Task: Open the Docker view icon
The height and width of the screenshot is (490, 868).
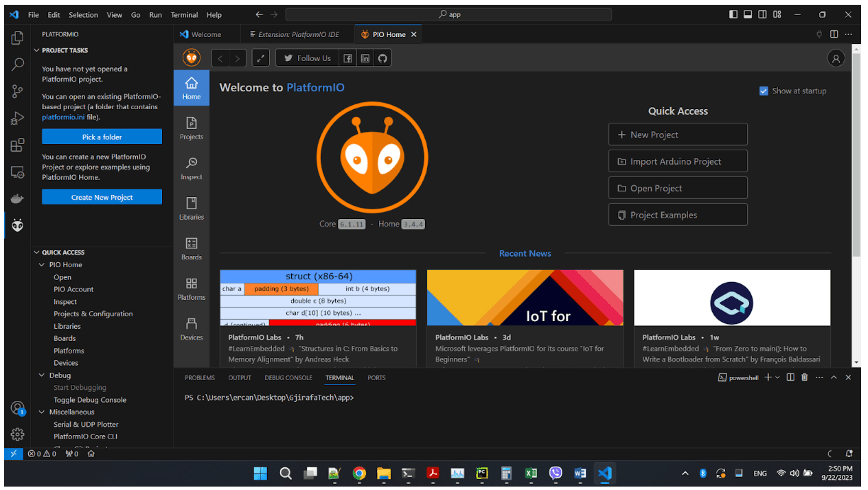Action: (x=18, y=198)
